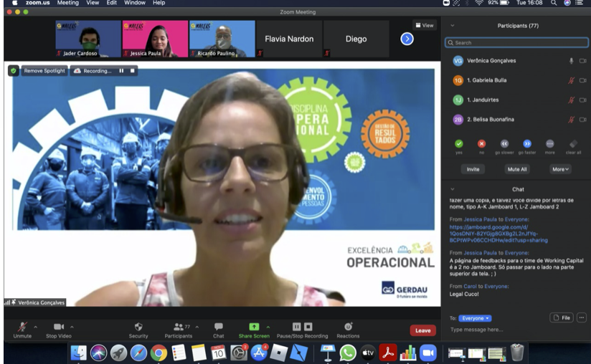Open the zoom.us application menu
This screenshot has width=591, height=364.
[38, 3]
